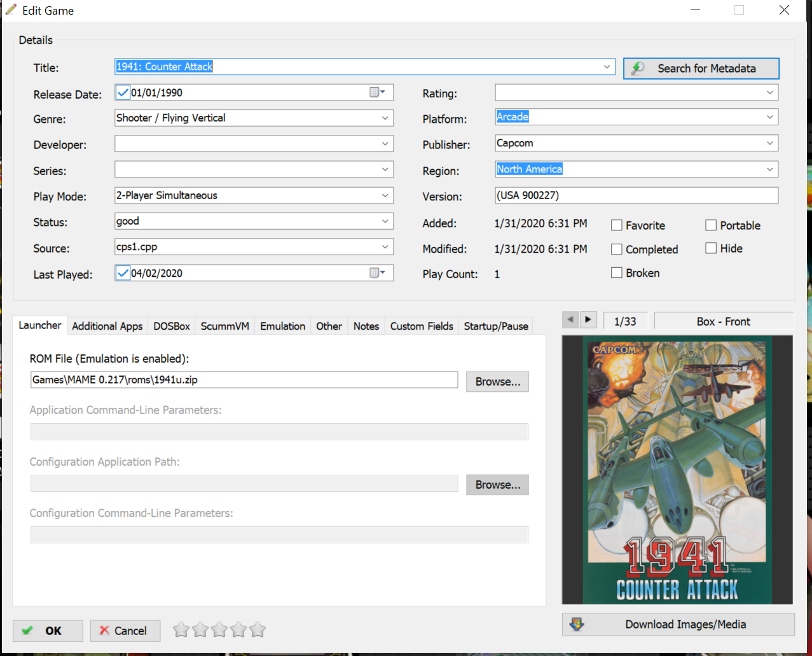Expand the Play Mode dropdown
Screen dimensions: 812x656
[385, 195]
